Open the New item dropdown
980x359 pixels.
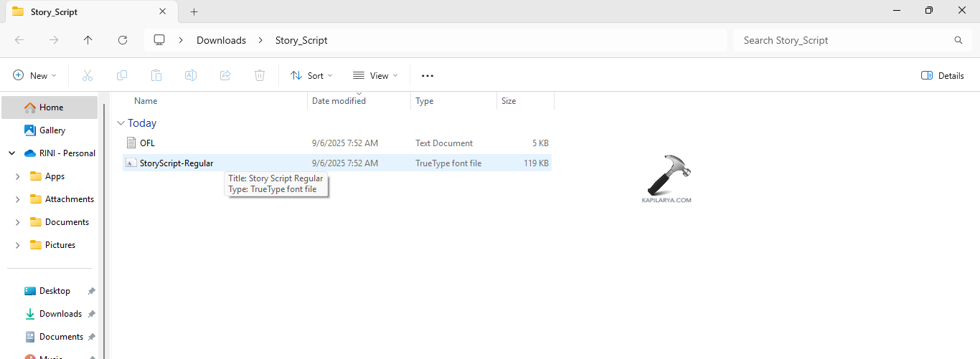pyautogui.click(x=34, y=75)
